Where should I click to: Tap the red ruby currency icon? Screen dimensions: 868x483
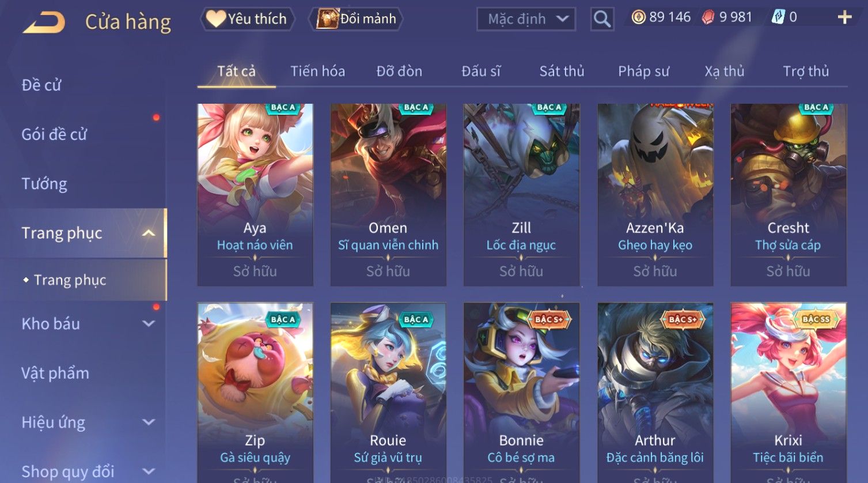pos(708,17)
